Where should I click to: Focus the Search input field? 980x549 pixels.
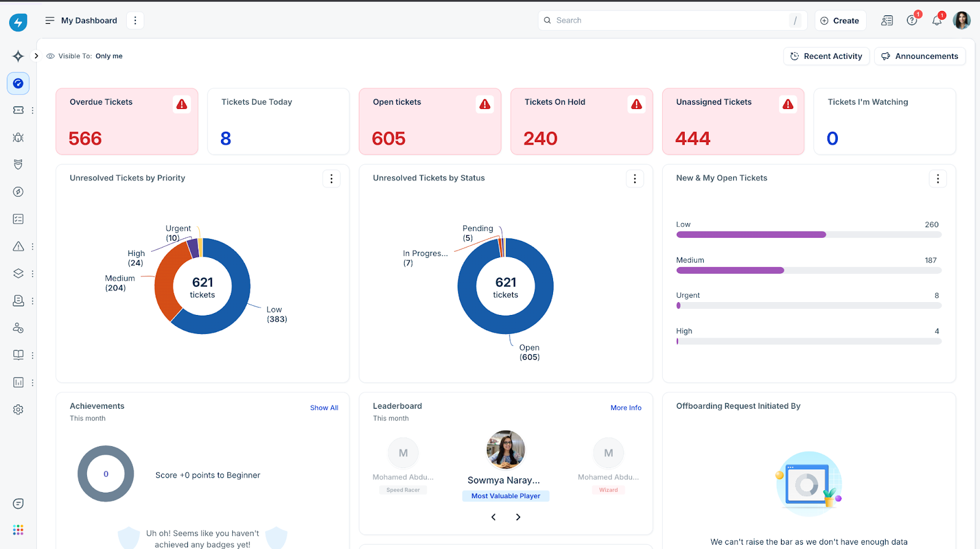[673, 20]
